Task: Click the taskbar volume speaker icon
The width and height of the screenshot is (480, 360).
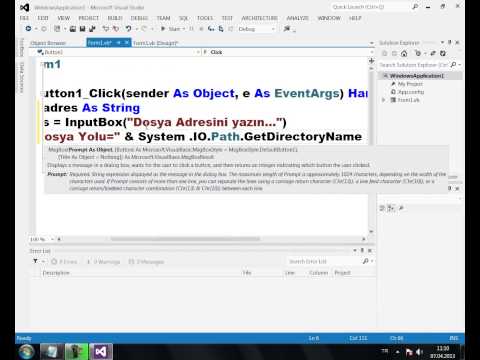Action: point(419,352)
